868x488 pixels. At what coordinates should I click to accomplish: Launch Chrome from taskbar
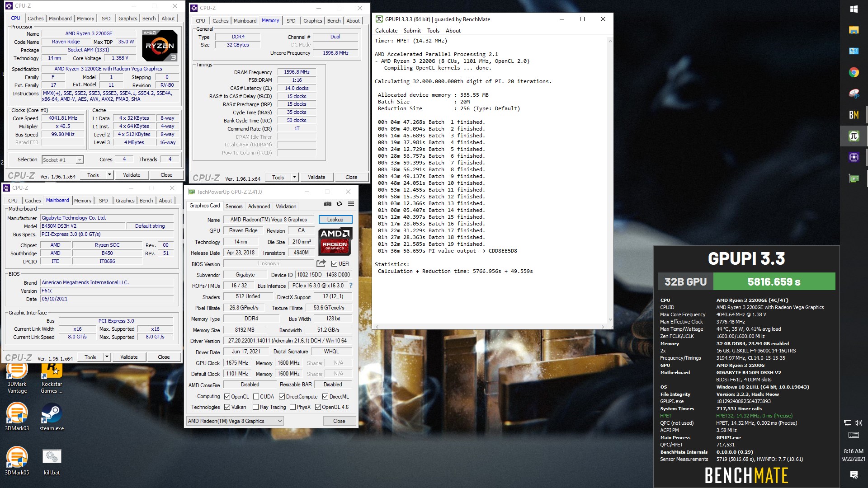coord(854,72)
